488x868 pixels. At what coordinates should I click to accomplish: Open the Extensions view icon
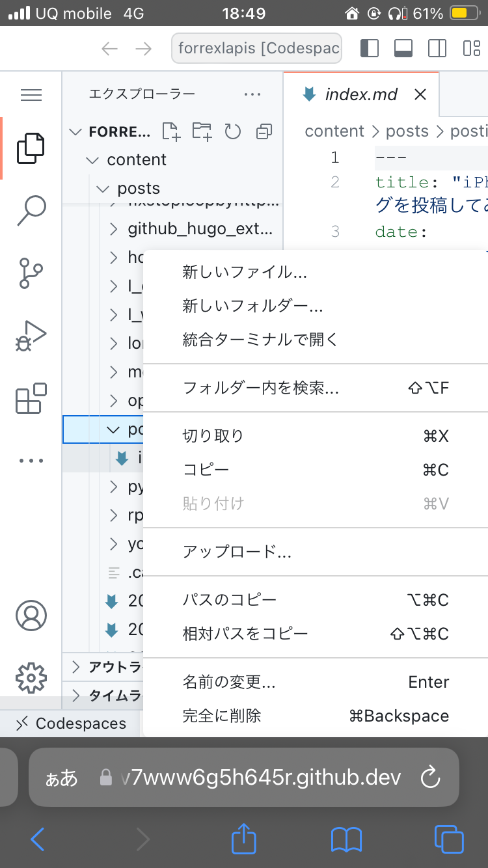tap(31, 398)
